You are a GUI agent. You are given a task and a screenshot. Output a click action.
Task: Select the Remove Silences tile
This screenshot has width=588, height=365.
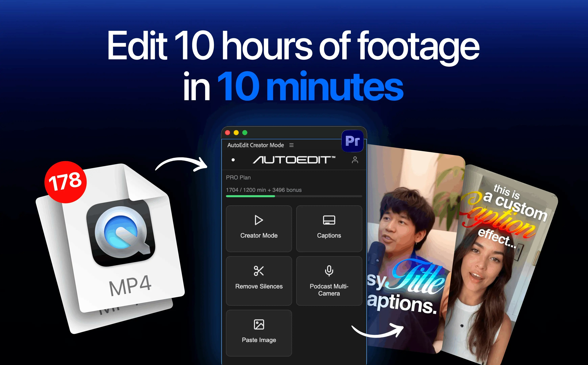point(259,281)
